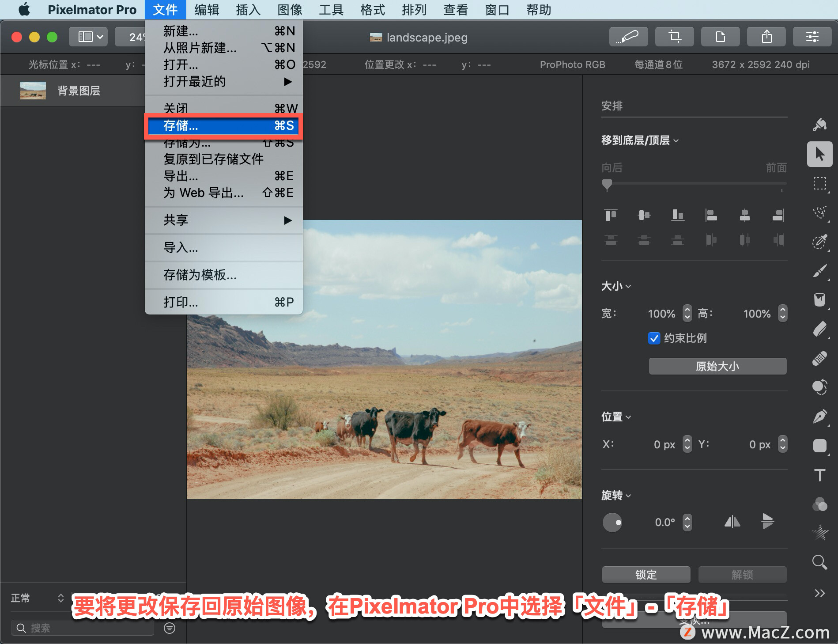
Task: Expand more tools with double chevron
Action: pos(820,593)
